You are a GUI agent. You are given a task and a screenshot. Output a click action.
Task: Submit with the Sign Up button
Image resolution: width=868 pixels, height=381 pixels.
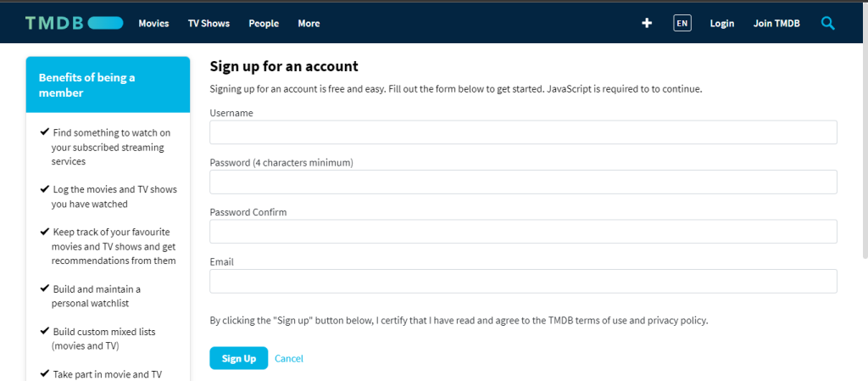[238, 358]
